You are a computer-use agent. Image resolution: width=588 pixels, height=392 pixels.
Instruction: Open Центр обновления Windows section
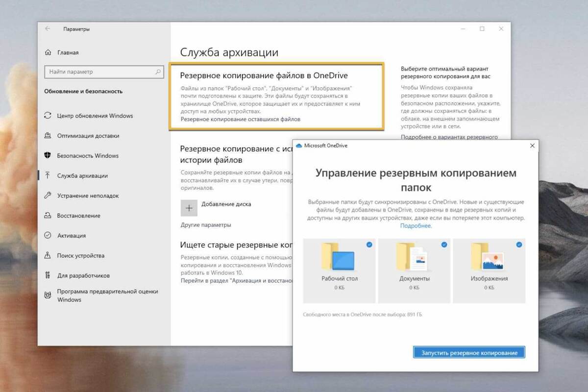[x=95, y=116]
